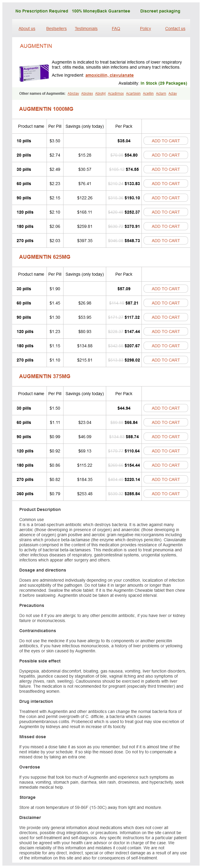Add 120 pills of 375mg to cart
The width and height of the screenshot is (202, 868).
tap(166, 451)
